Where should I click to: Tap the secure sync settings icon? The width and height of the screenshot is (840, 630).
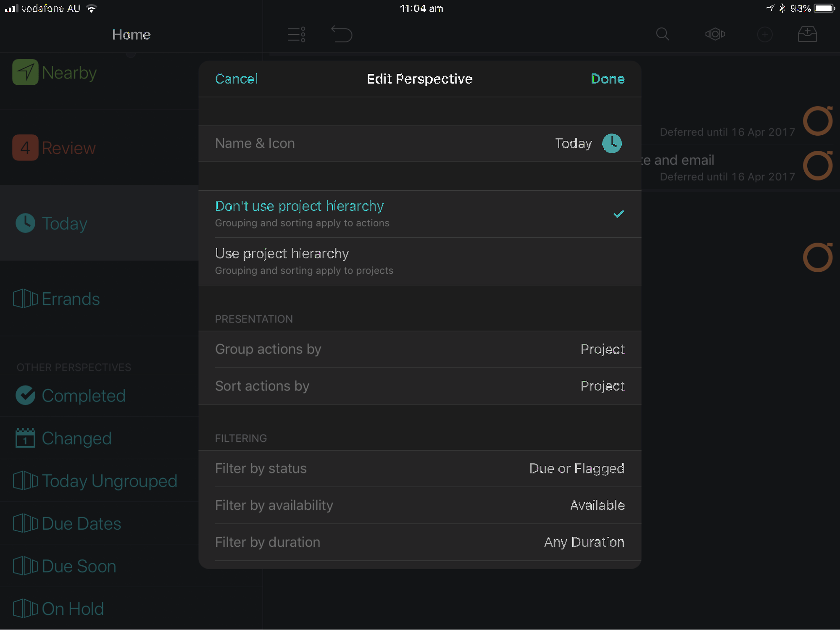click(x=715, y=34)
